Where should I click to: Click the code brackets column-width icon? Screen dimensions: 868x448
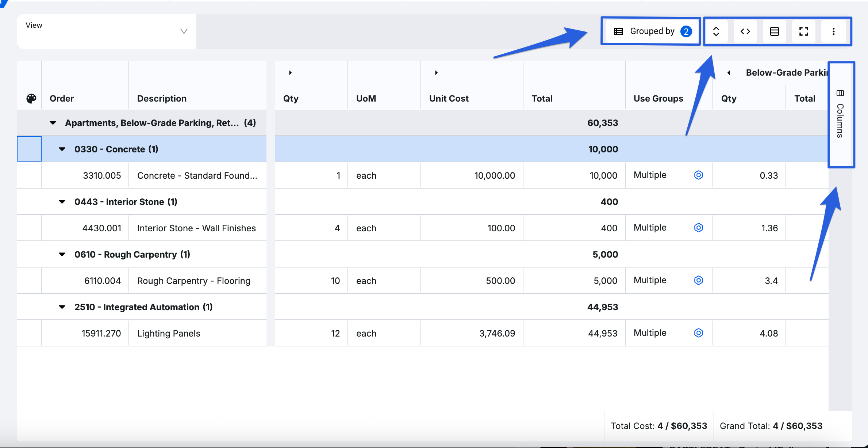[x=745, y=31]
